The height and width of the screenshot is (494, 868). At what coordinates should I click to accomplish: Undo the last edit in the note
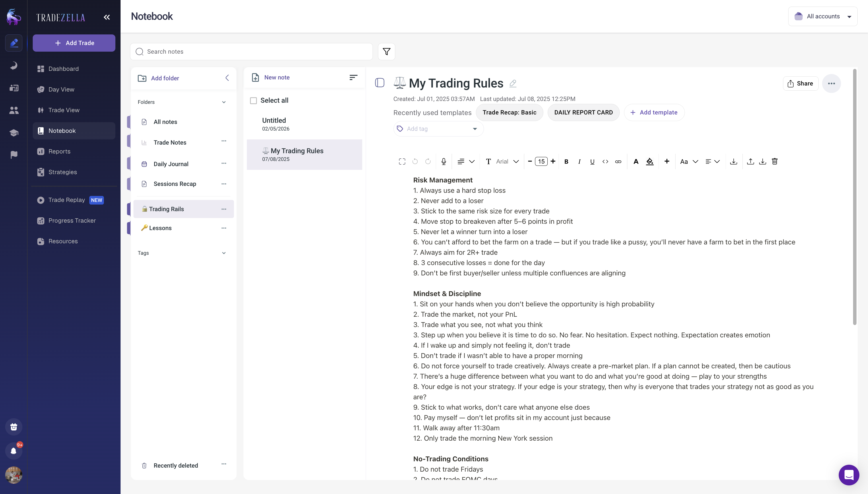415,162
